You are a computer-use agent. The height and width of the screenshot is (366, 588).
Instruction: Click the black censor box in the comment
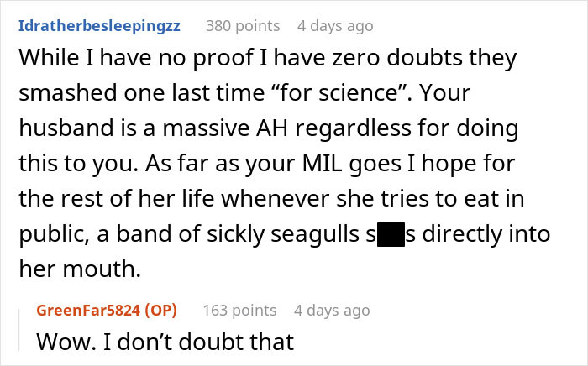pyautogui.click(x=391, y=233)
